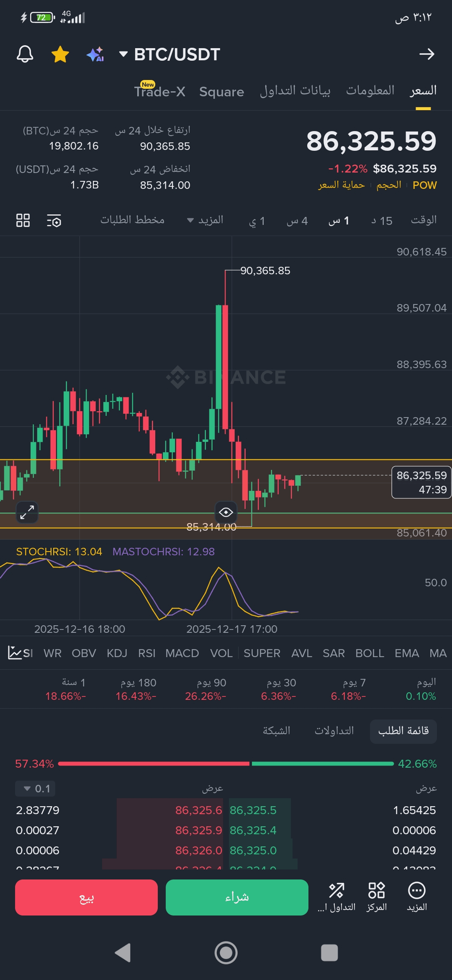Open the بيانات التداول tab
Screen dimensions: 452x980
[x=295, y=90]
